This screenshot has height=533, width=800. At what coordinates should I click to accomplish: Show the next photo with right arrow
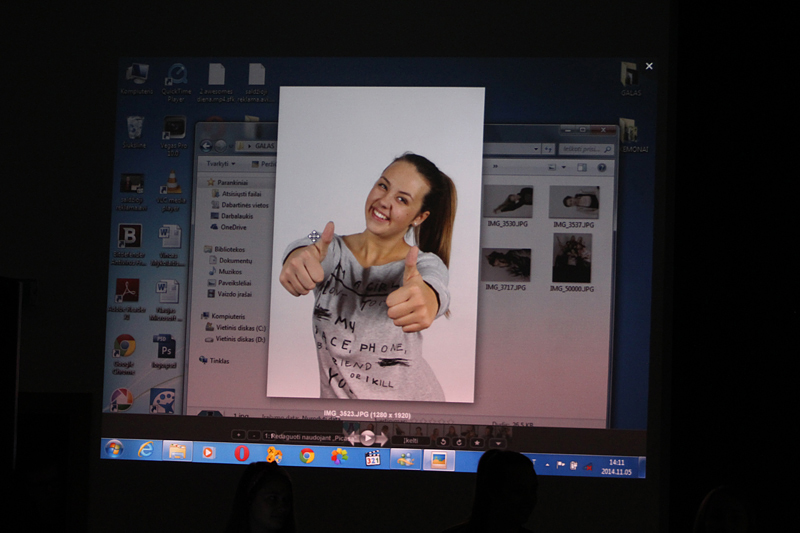coord(381,439)
